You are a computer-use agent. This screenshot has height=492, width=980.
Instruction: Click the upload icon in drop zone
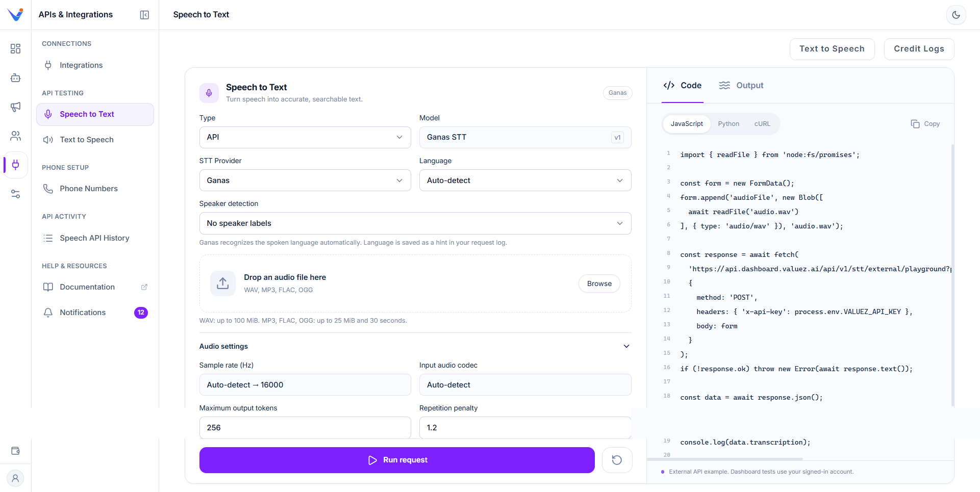pyautogui.click(x=223, y=283)
